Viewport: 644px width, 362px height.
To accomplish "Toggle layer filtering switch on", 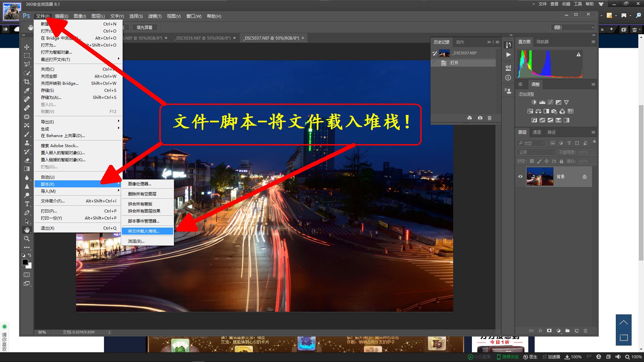I will coord(594,142).
